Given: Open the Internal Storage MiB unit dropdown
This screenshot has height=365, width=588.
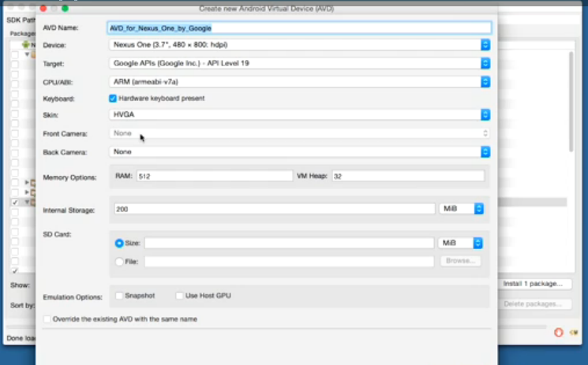Looking at the screenshot, I should [x=461, y=209].
